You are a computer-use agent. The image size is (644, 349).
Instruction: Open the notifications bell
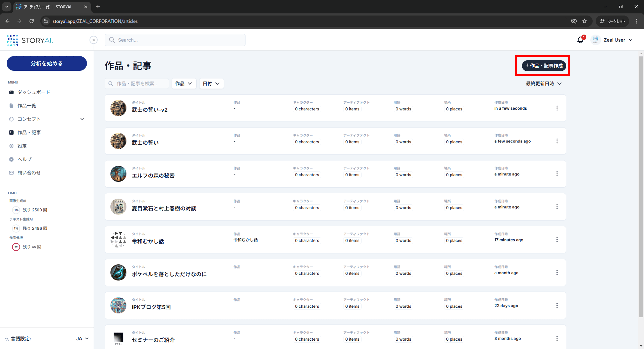[580, 40]
